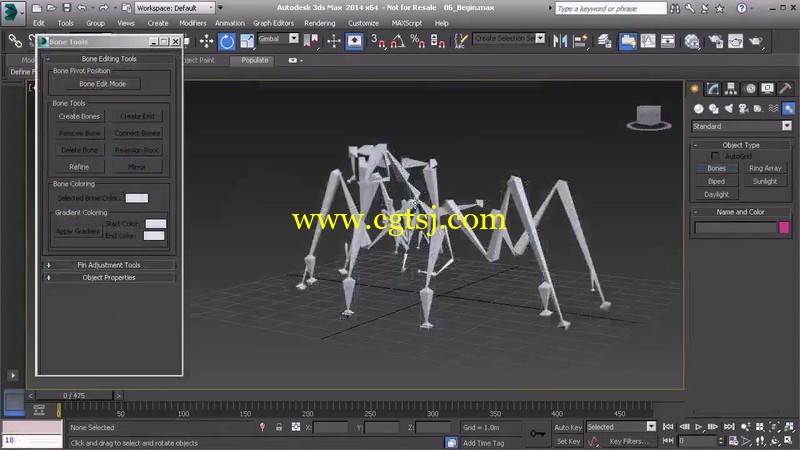Click the Mirror tool icon
The width and height of the screenshot is (800, 450).
pyautogui.click(x=560, y=41)
